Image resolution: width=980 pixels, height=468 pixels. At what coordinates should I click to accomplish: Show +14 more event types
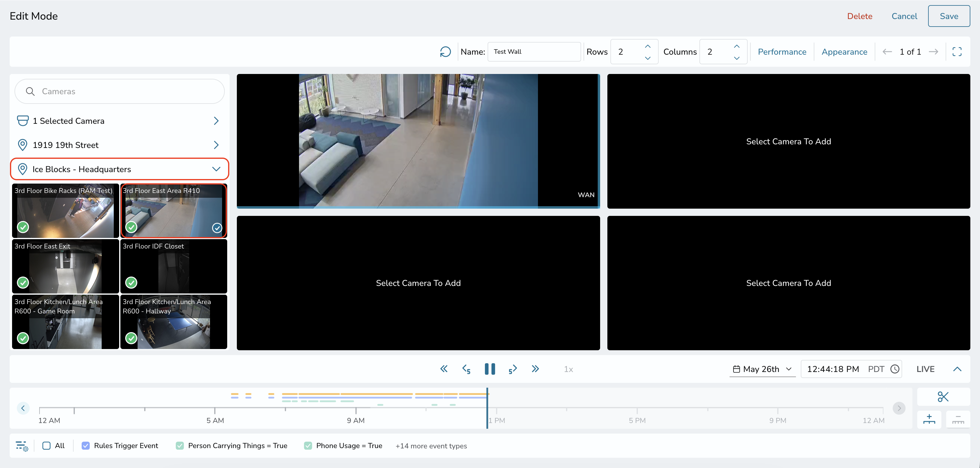coord(431,446)
